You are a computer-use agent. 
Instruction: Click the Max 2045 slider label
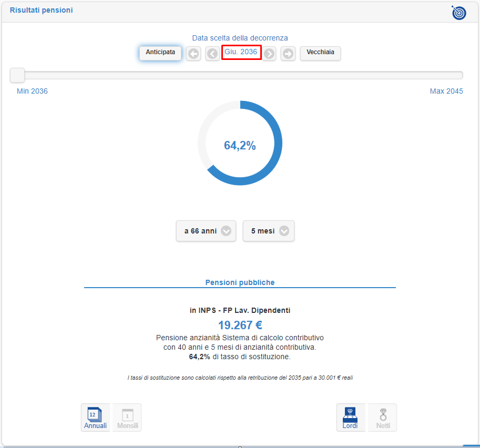coord(446,91)
